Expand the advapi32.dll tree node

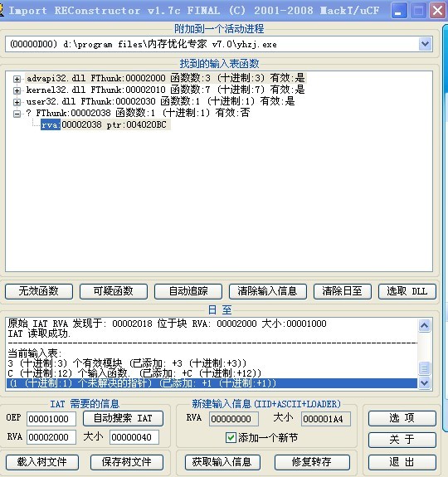[17, 79]
